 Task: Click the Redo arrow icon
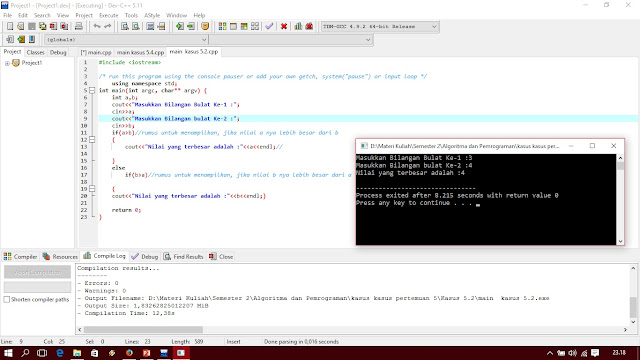tap(108, 27)
